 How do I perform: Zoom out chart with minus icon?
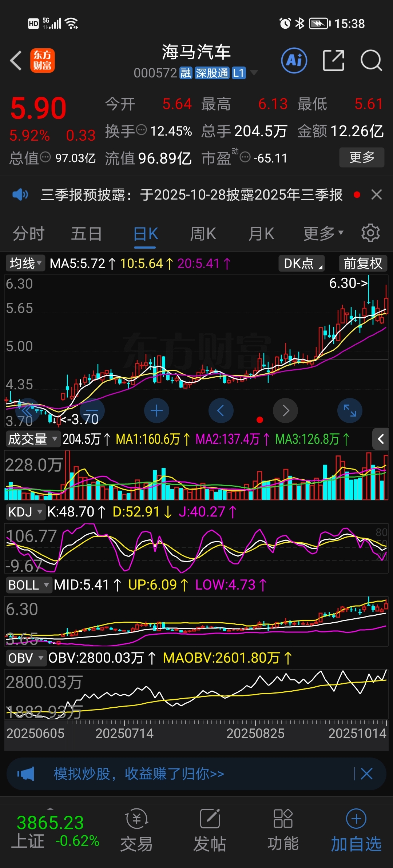92,411
